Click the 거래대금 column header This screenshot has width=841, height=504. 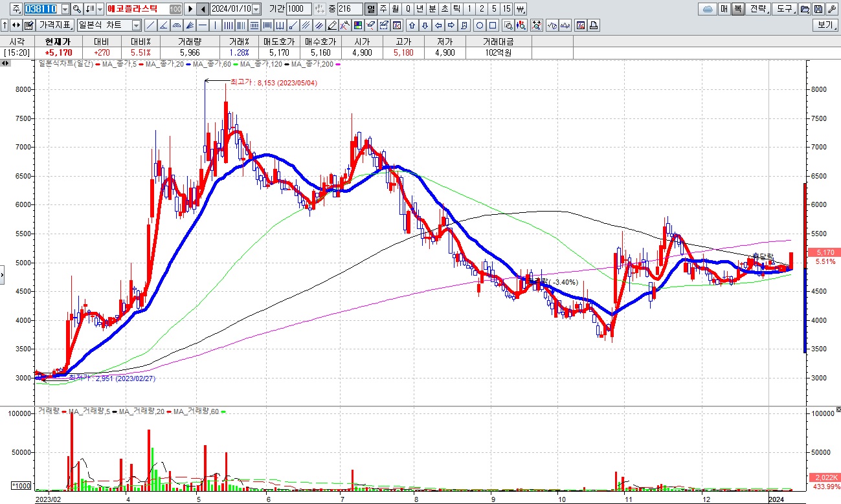tap(498, 41)
